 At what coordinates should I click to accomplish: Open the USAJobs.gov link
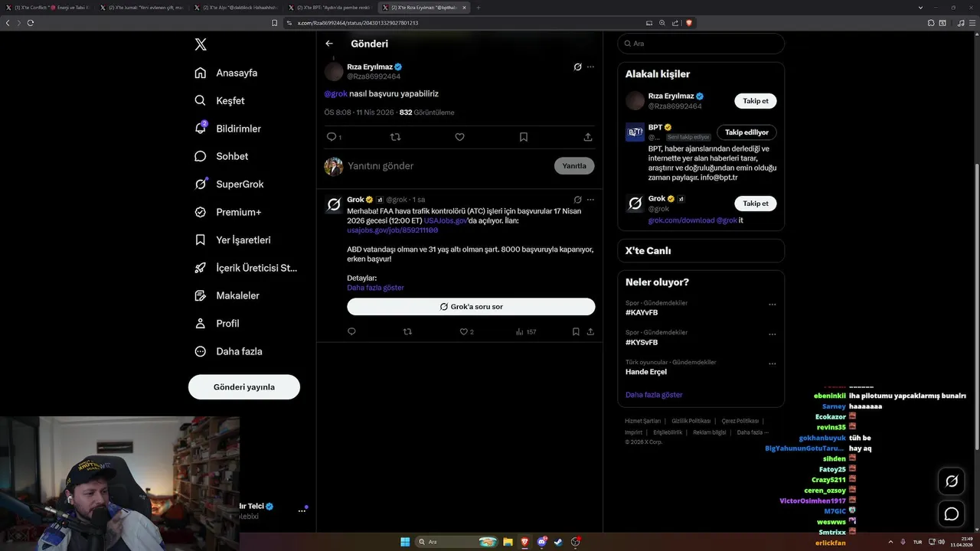coord(446,220)
